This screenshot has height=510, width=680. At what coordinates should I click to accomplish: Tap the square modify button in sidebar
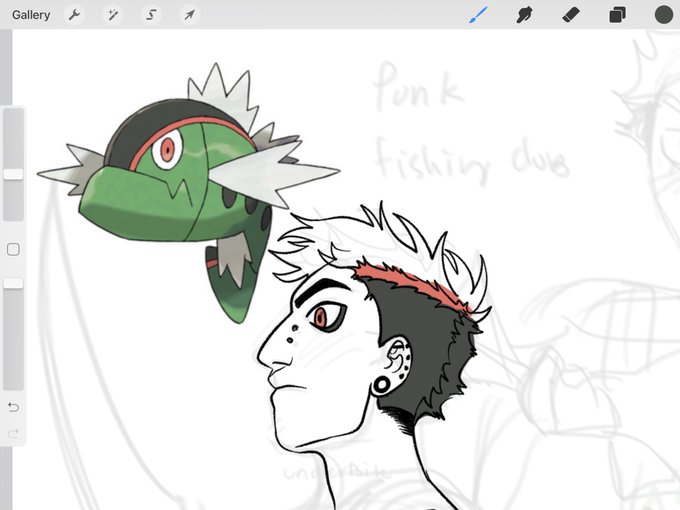click(x=13, y=249)
